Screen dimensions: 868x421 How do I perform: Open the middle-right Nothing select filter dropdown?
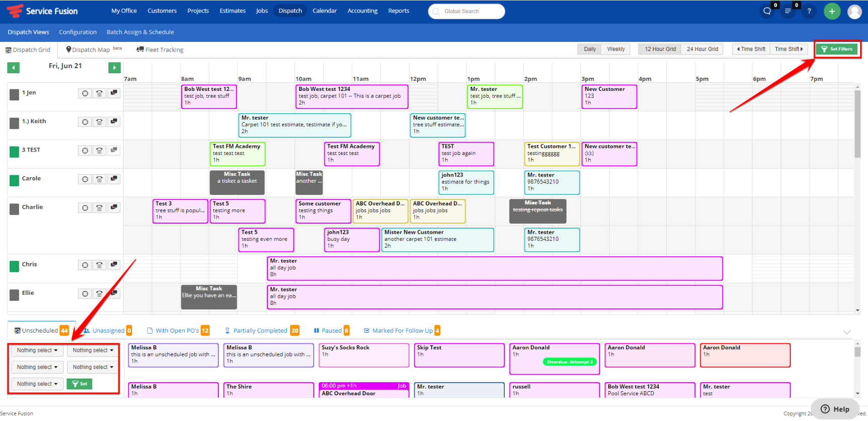pos(92,367)
